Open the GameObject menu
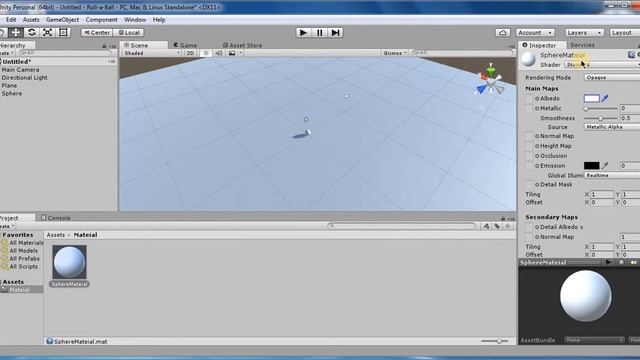 [62, 20]
